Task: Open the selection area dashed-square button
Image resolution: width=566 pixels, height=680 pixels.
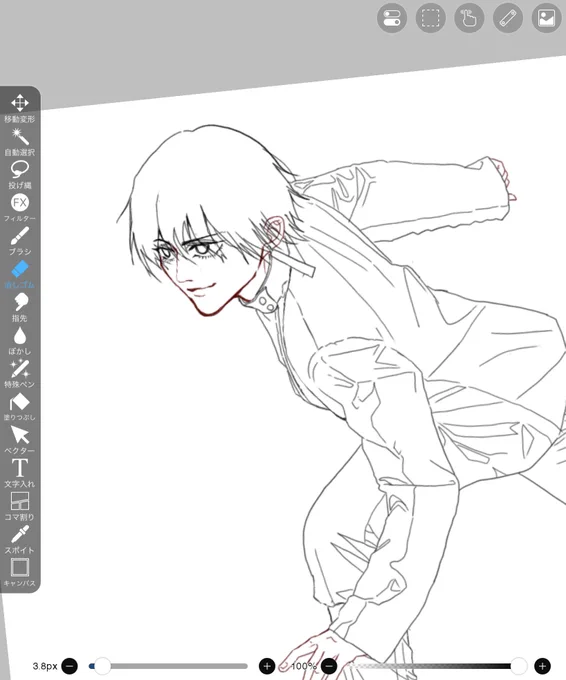Action: point(430,18)
